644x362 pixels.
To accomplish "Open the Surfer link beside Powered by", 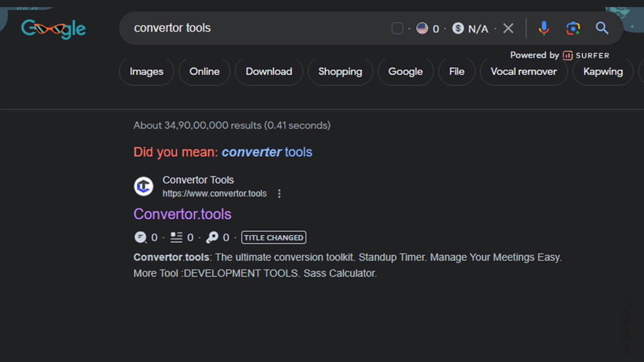I will pyautogui.click(x=586, y=55).
